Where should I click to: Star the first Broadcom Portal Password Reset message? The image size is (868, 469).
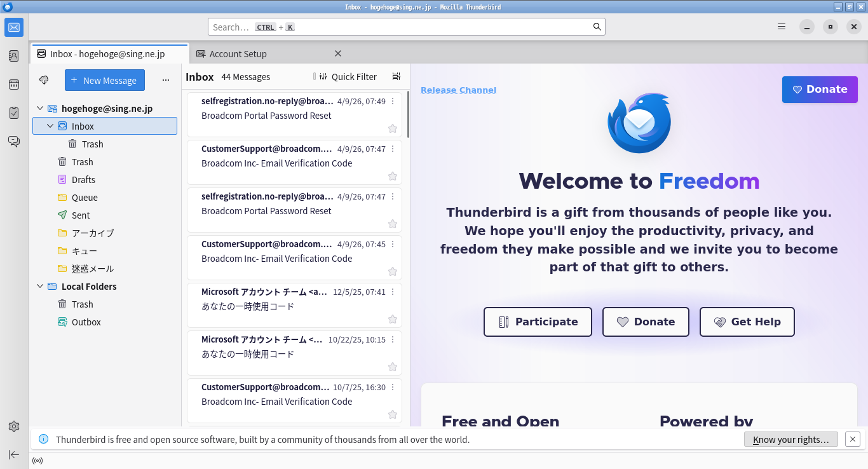point(392,128)
